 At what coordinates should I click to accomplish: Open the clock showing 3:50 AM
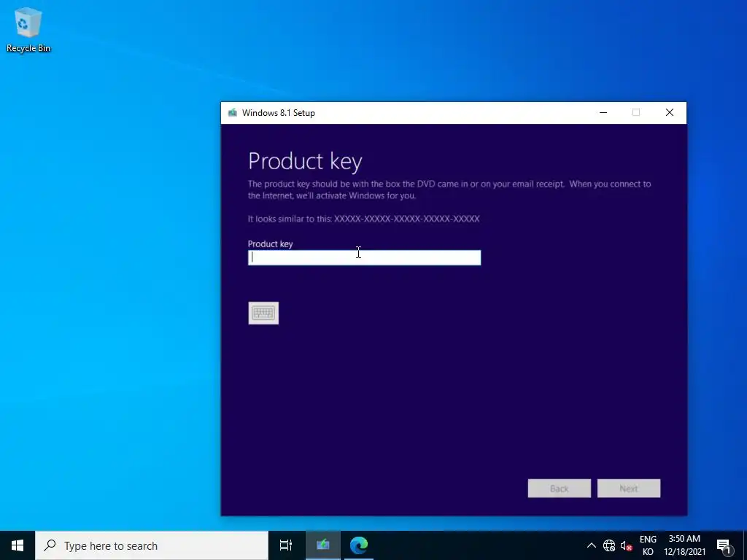(x=684, y=545)
